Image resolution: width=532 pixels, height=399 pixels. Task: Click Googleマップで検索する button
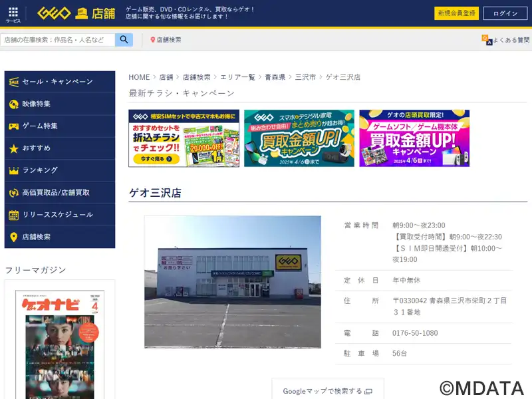[x=328, y=389]
